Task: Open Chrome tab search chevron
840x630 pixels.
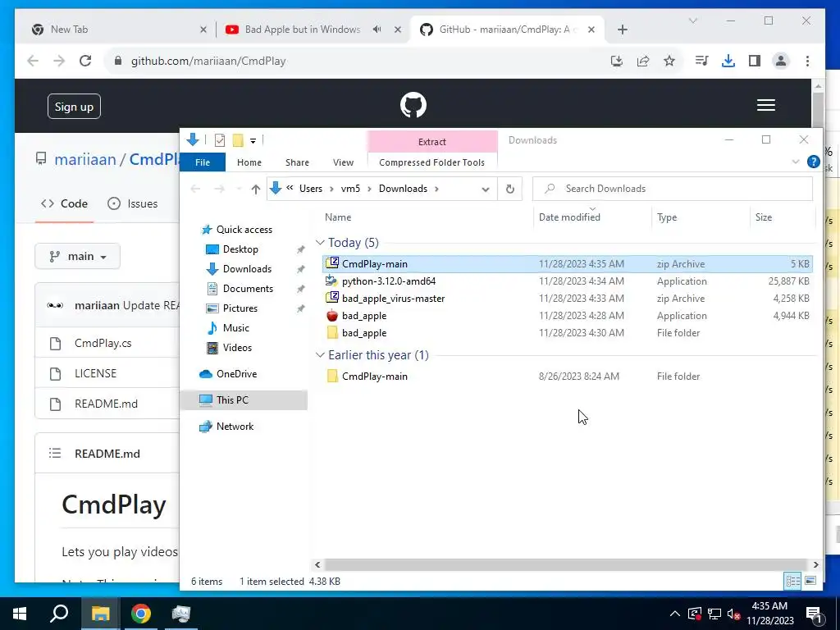Action: tap(692, 21)
